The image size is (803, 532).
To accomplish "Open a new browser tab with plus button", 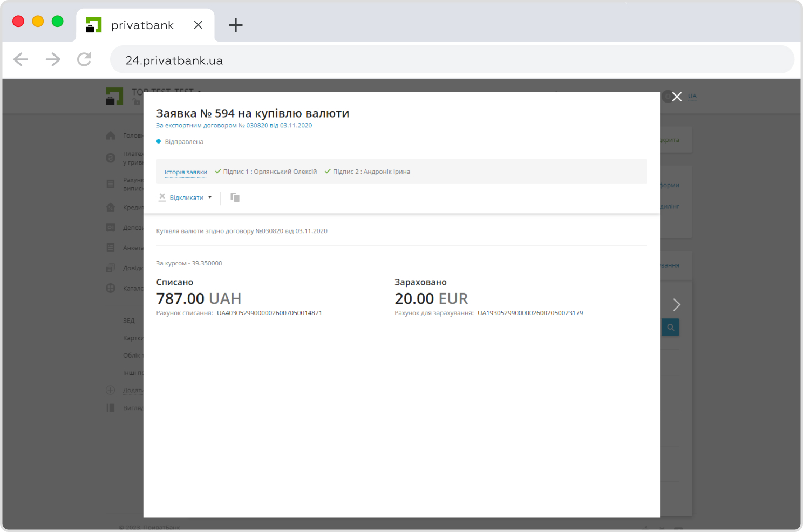I will pos(235,25).
